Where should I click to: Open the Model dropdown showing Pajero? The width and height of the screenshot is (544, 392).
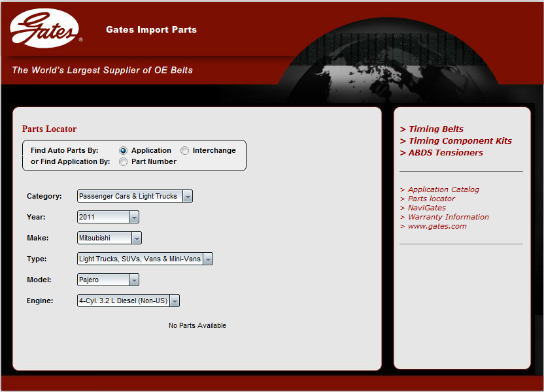coord(108,280)
